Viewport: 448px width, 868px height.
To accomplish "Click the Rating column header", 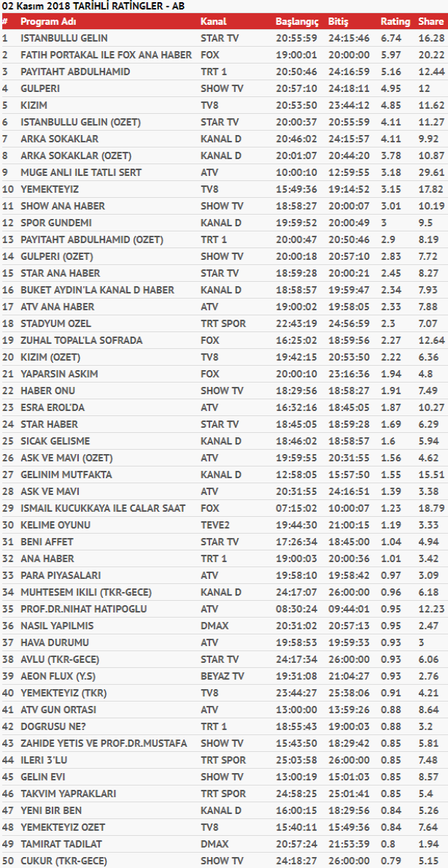I will click(x=395, y=22).
